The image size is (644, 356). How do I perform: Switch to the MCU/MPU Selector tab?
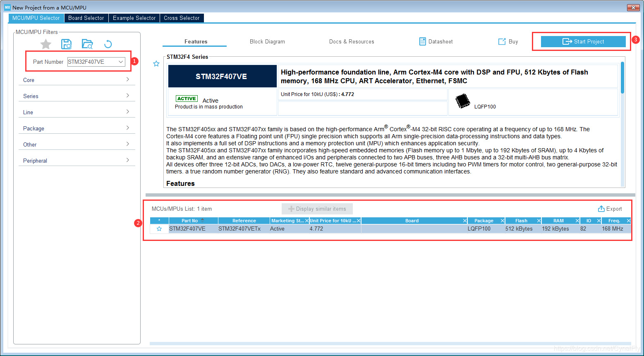36,18
